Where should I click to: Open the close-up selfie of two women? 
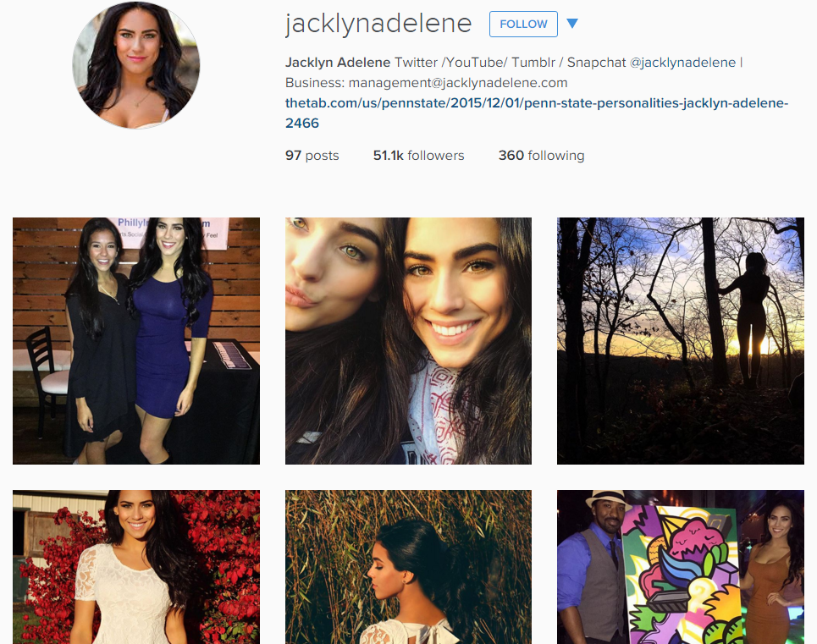pos(408,341)
